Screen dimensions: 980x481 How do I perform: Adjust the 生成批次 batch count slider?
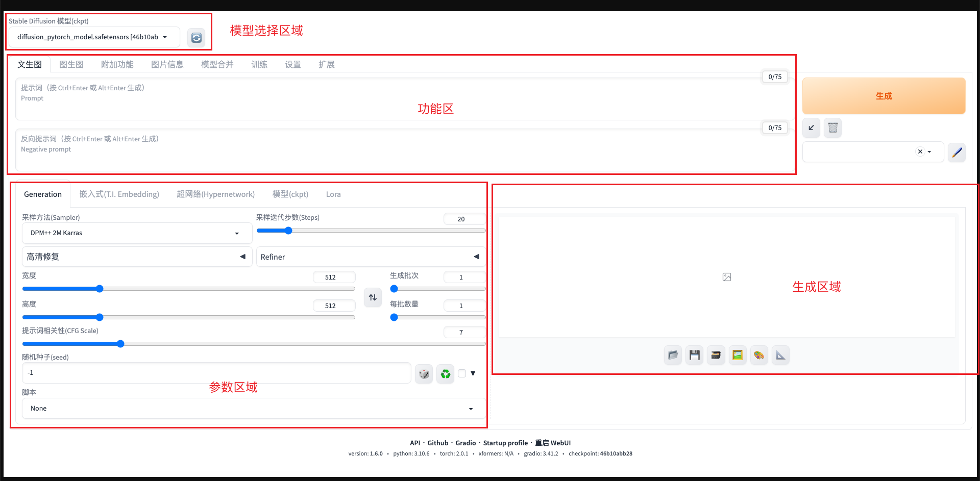[x=438, y=289]
